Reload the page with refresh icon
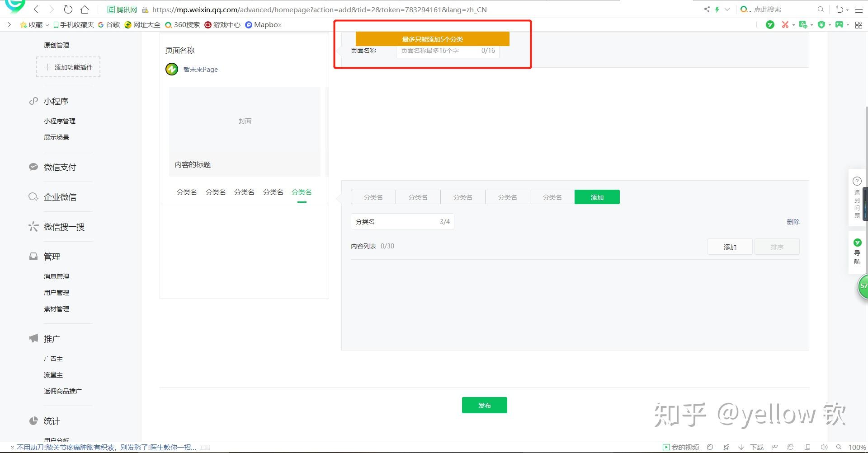This screenshot has height=453, width=868. pos(68,9)
